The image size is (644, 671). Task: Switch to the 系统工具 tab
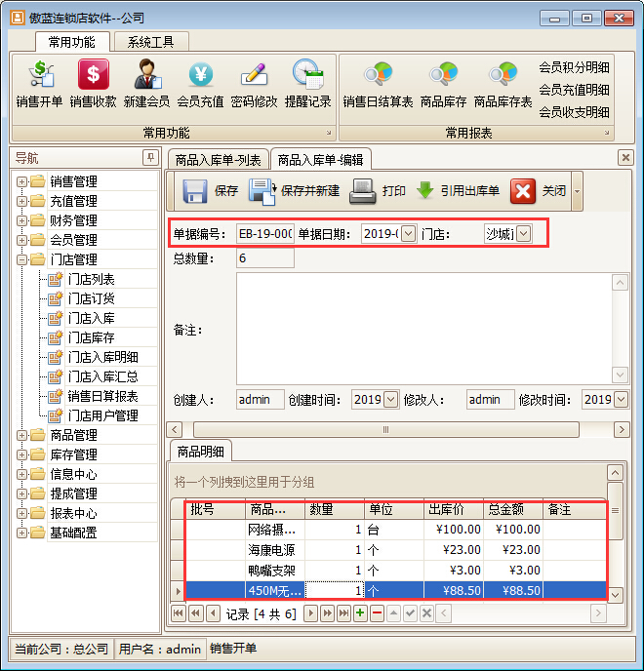click(151, 42)
